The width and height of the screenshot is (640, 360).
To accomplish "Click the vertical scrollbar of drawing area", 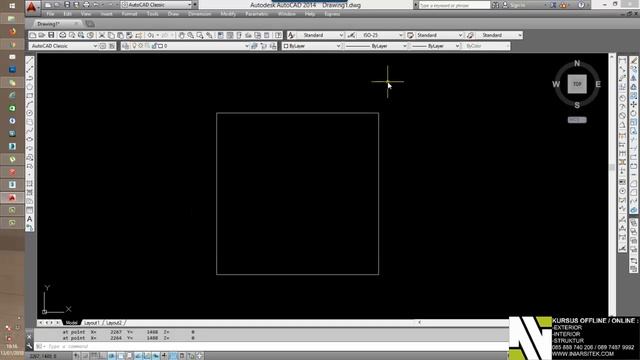I will [612, 167].
